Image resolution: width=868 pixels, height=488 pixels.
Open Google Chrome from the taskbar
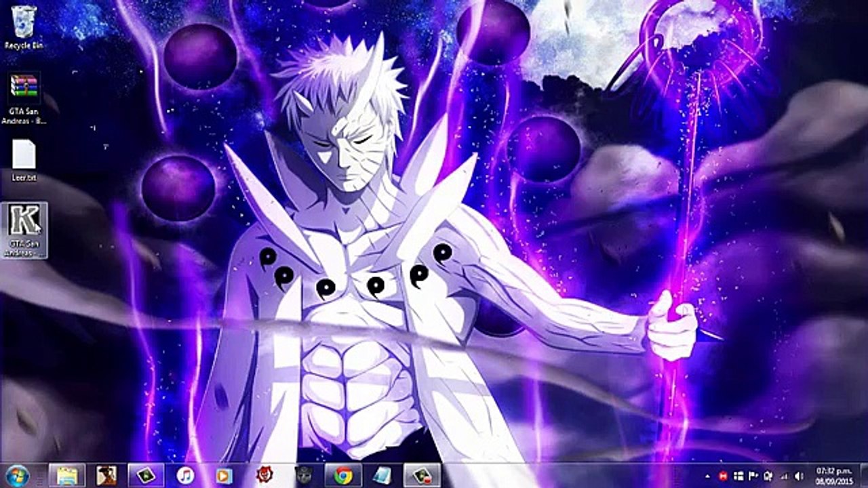tap(343, 476)
